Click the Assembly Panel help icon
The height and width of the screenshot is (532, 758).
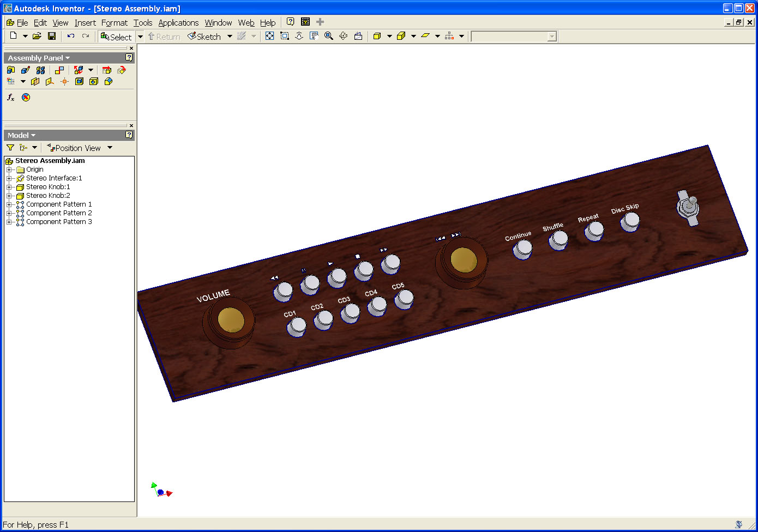click(129, 57)
